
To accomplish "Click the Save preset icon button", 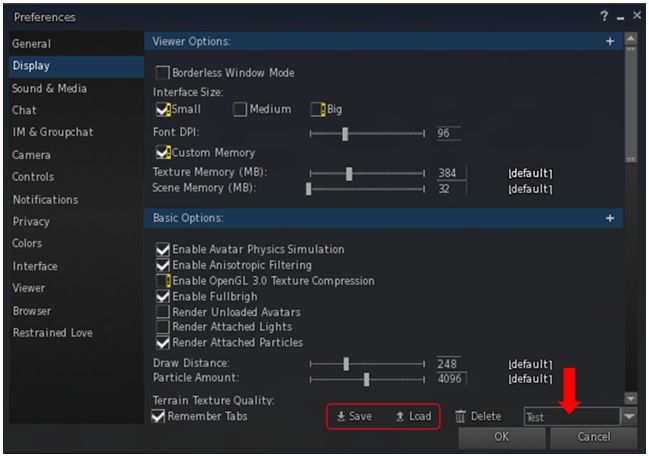I will [354, 416].
